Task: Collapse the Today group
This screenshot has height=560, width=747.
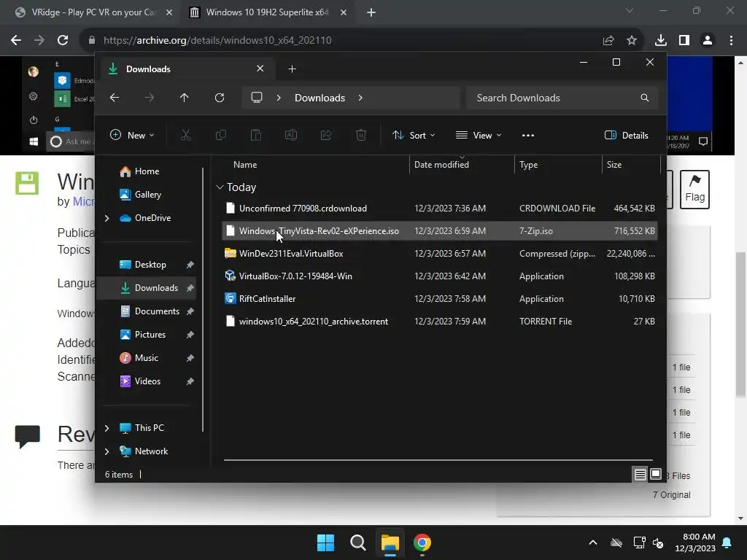Action: (220, 187)
